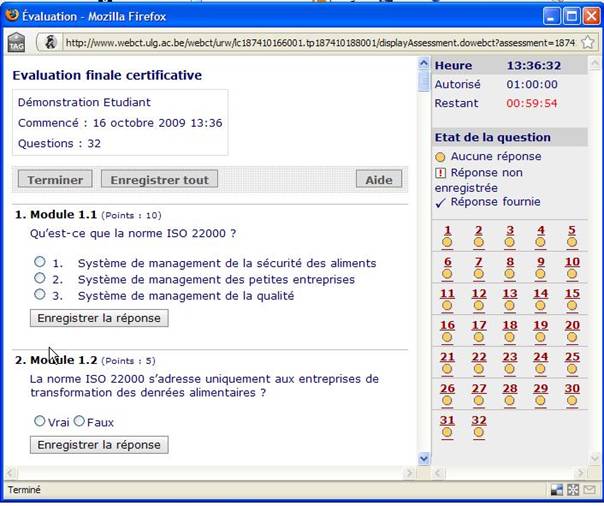Click 'Enregistrer tout' button
604x506 pixels.
click(160, 180)
